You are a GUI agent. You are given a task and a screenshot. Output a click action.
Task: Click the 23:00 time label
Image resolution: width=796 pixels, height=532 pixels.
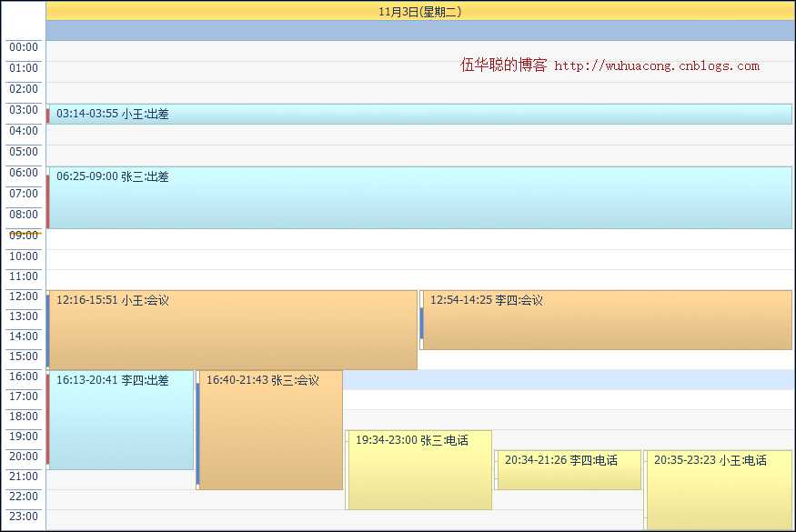coord(24,517)
